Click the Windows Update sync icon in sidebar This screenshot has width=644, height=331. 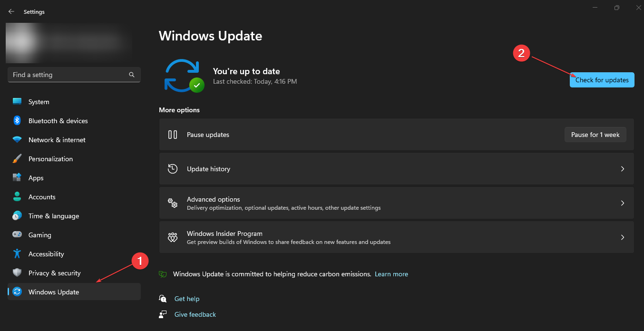17,292
